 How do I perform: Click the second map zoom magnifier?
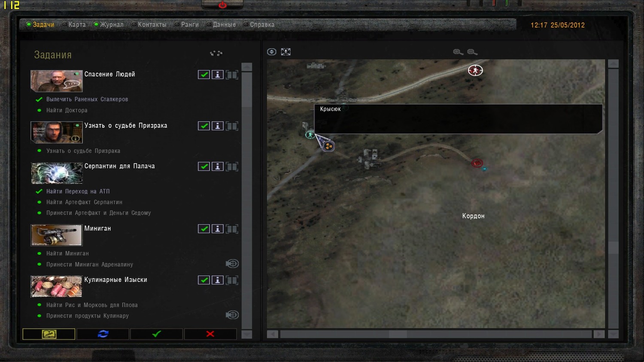tap(472, 52)
